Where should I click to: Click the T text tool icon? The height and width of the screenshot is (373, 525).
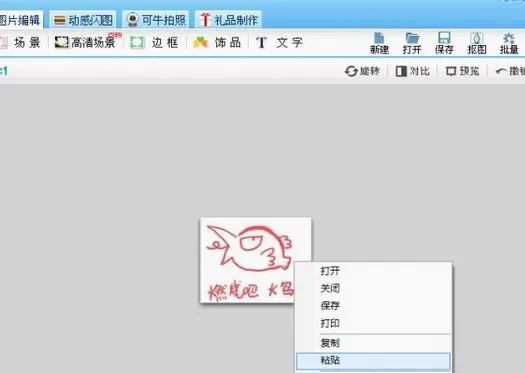(261, 43)
